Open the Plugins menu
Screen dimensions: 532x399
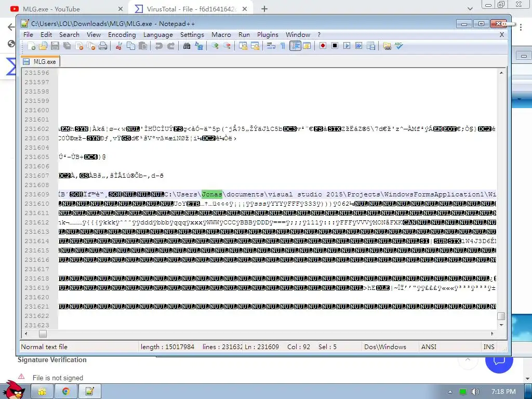tap(268, 35)
